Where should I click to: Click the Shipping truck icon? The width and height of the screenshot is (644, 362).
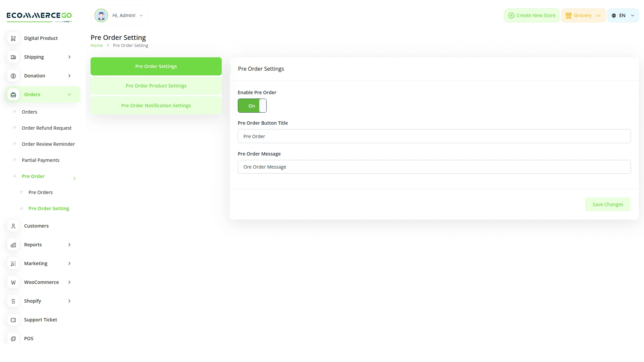(13, 57)
